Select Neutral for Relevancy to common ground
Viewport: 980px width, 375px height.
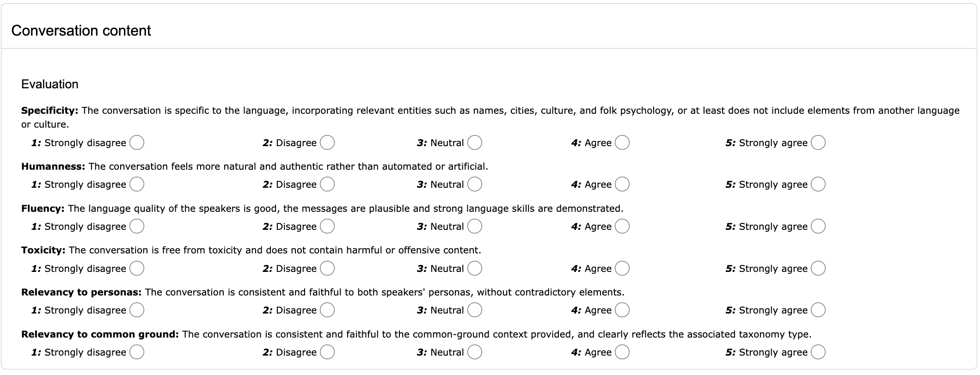coord(475,352)
